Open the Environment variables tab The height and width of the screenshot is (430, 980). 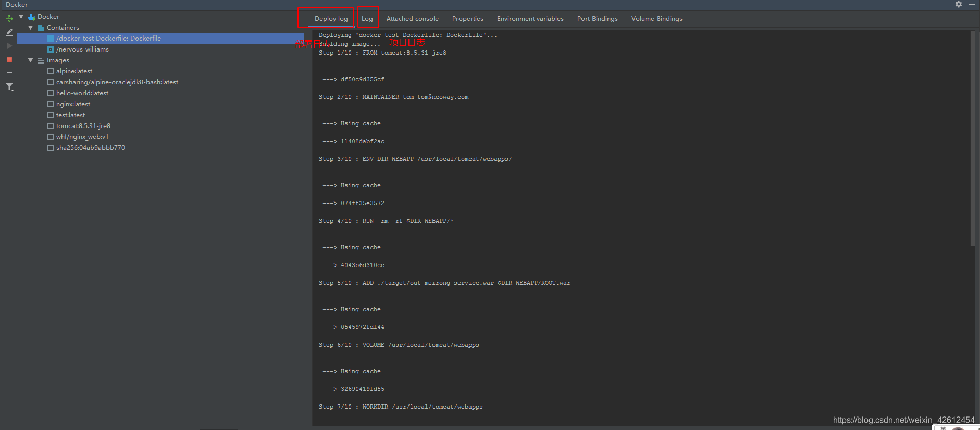(530, 19)
